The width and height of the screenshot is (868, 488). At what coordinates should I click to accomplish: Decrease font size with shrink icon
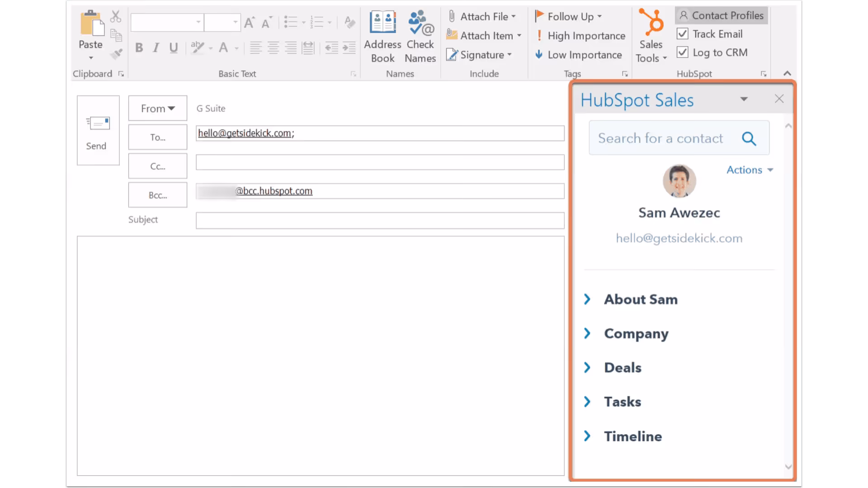(x=266, y=22)
